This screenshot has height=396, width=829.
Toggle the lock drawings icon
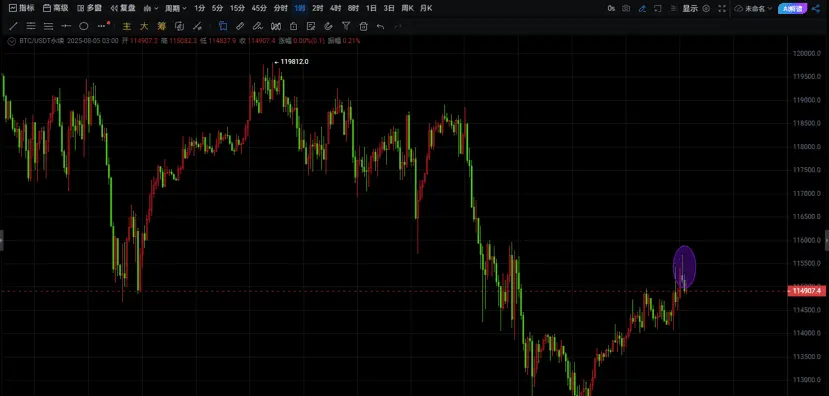pyautogui.click(x=293, y=26)
